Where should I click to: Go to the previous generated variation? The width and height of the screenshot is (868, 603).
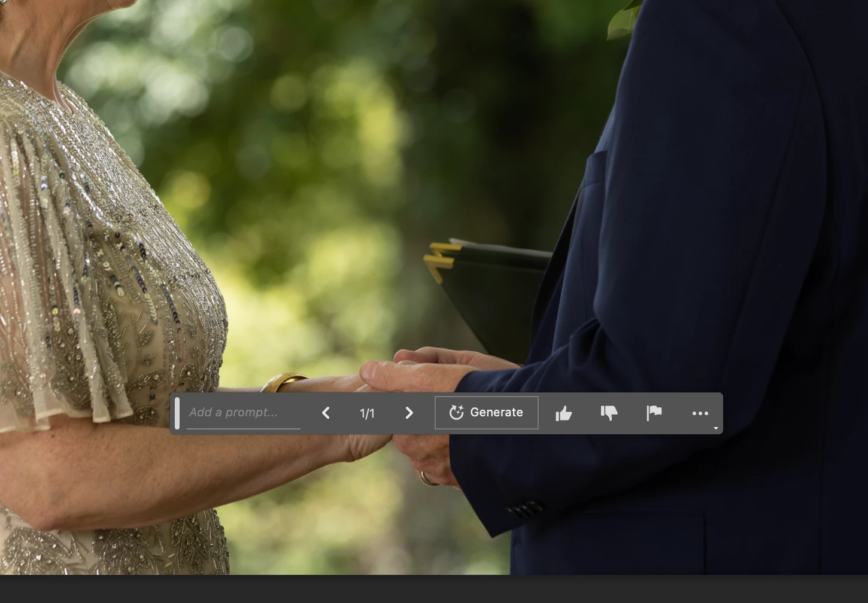[326, 413]
